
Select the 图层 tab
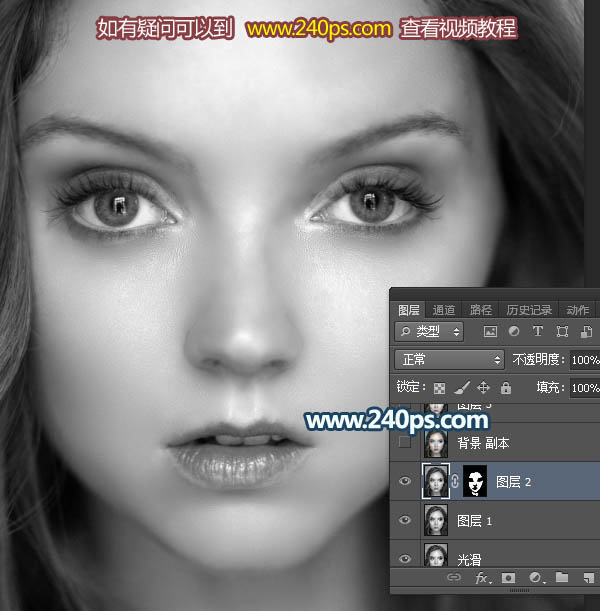[408, 310]
